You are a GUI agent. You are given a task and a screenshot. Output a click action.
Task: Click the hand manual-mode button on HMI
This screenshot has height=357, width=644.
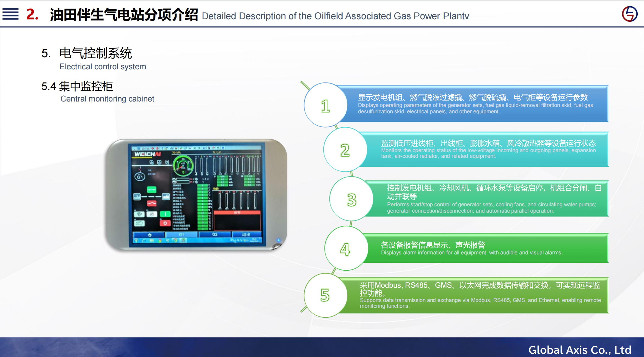click(139, 223)
